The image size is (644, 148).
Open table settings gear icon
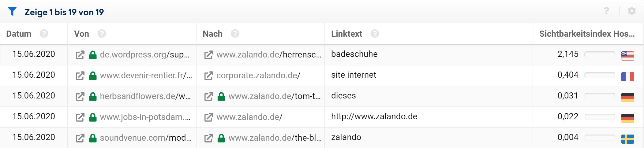(x=631, y=11)
